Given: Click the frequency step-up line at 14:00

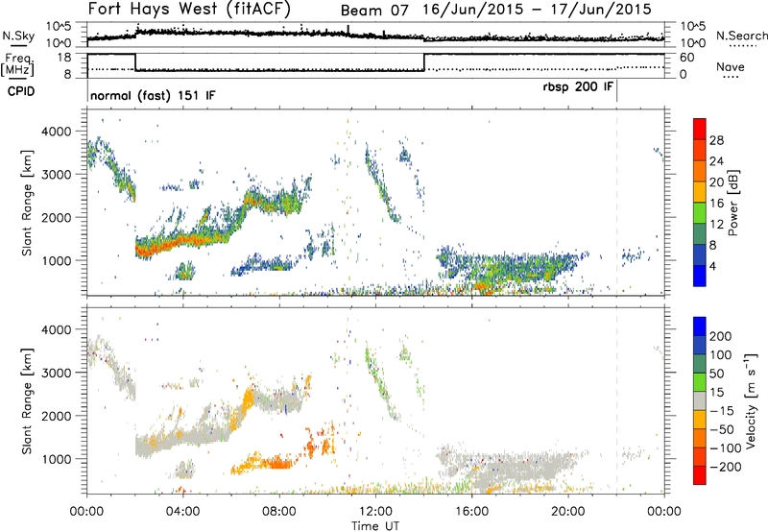Looking at the screenshot, I should coord(424,62).
